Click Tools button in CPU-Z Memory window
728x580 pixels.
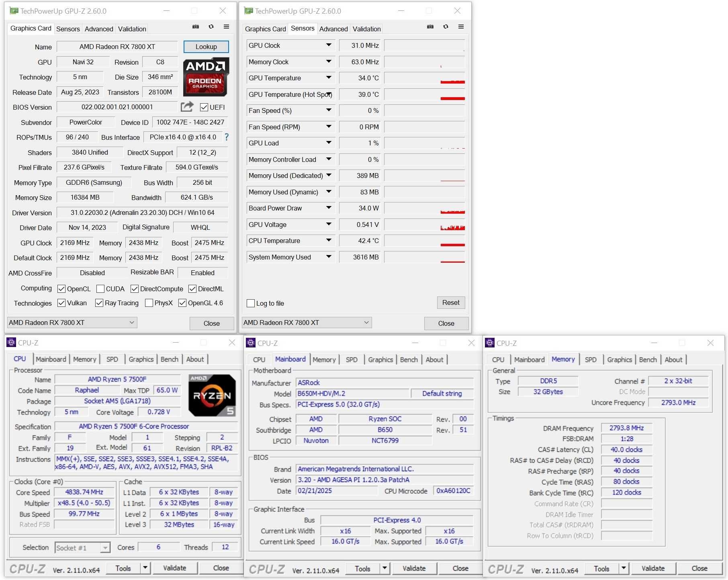tap(601, 568)
